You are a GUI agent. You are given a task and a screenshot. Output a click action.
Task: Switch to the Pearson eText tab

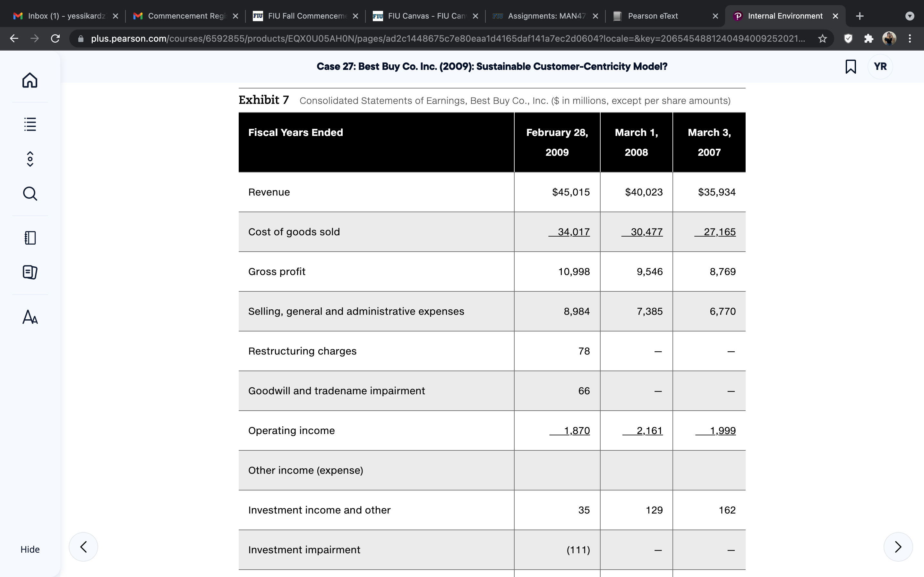tap(665, 16)
